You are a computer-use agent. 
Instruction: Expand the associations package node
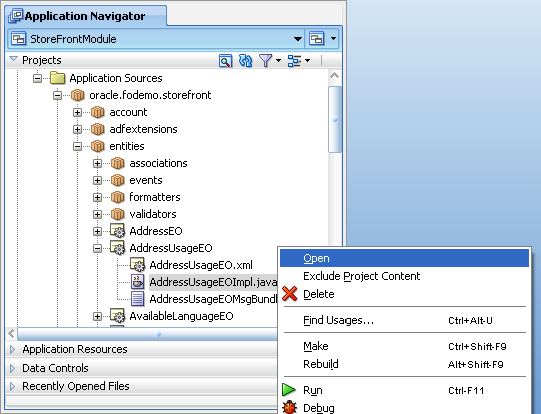[x=97, y=163]
